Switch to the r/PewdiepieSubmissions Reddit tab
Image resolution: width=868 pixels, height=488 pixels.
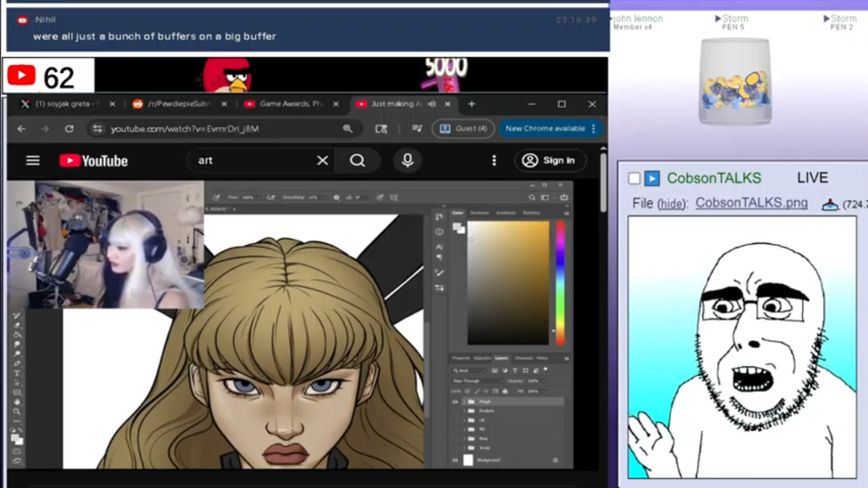tap(178, 104)
